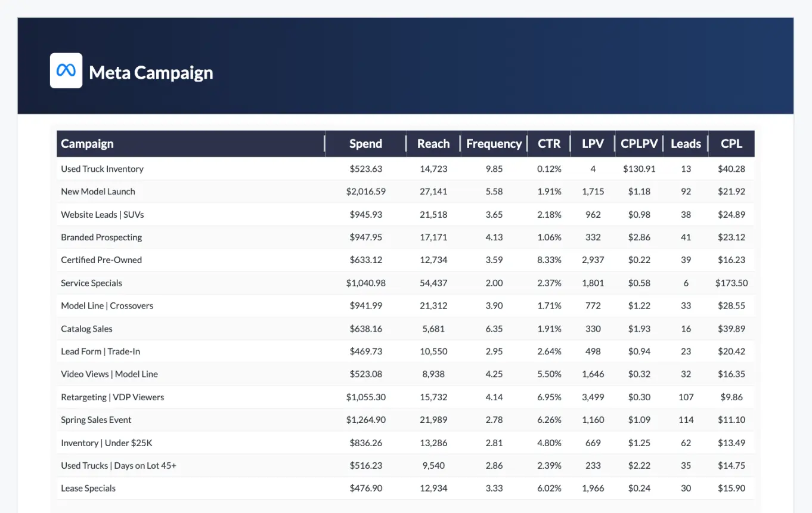Select the 5,681 reach value

pos(433,329)
